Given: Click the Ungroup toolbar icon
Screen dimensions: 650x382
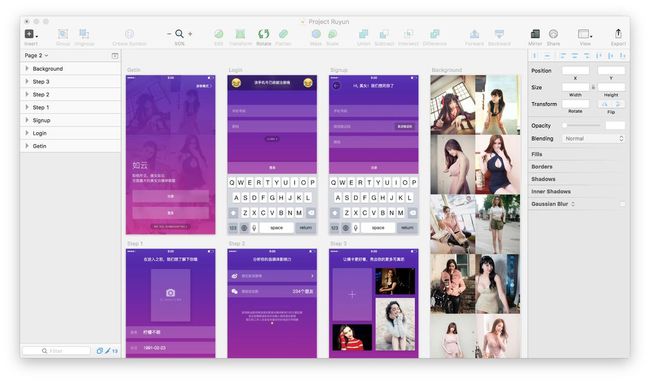Looking at the screenshot, I should 84,34.
